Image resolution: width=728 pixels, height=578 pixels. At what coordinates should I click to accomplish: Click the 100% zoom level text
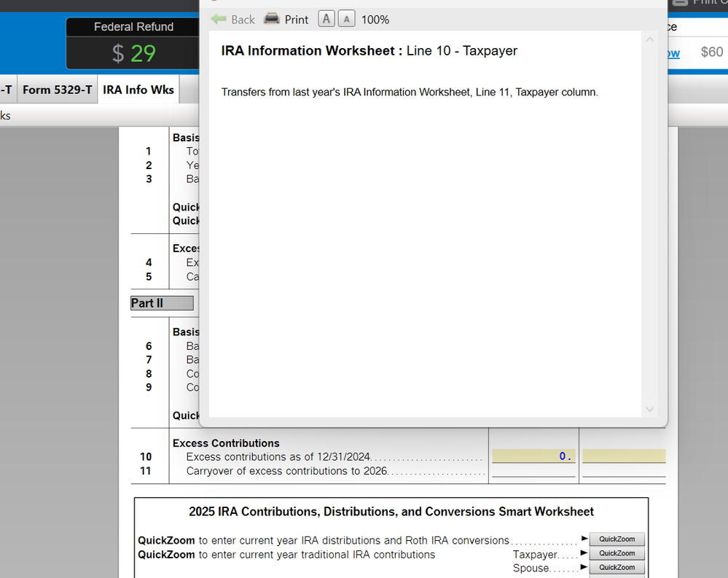coord(375,20)
